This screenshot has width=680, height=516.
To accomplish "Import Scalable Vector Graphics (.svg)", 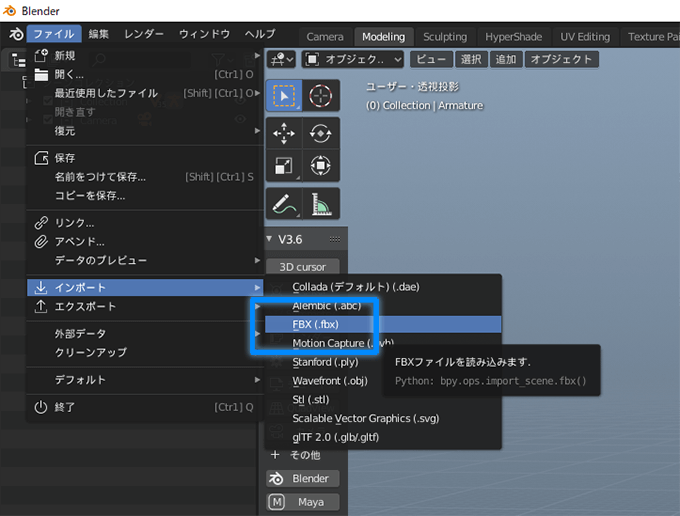I will (383, 418).
